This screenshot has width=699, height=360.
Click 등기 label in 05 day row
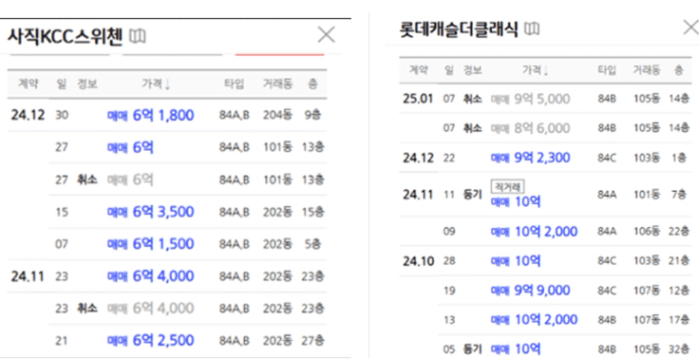click(473, 349)
